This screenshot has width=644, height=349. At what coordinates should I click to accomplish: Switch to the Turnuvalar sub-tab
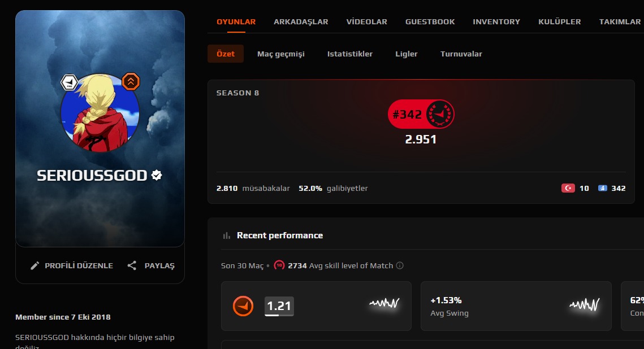tap(461, 54)
